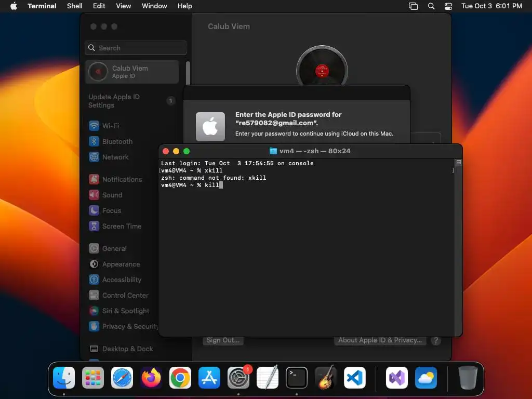Click the Sign Out button
The height and width of the screenshot is (399, 532).
point(223,340)
